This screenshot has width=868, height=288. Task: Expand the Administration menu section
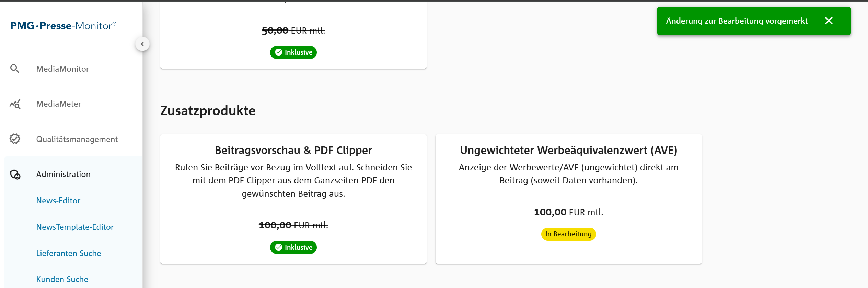point(63,174)
